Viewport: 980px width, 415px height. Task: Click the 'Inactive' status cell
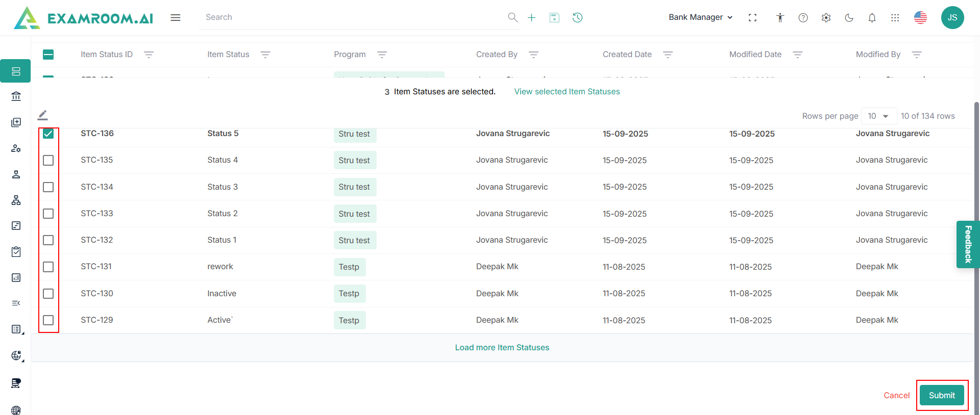coord(222,294)
